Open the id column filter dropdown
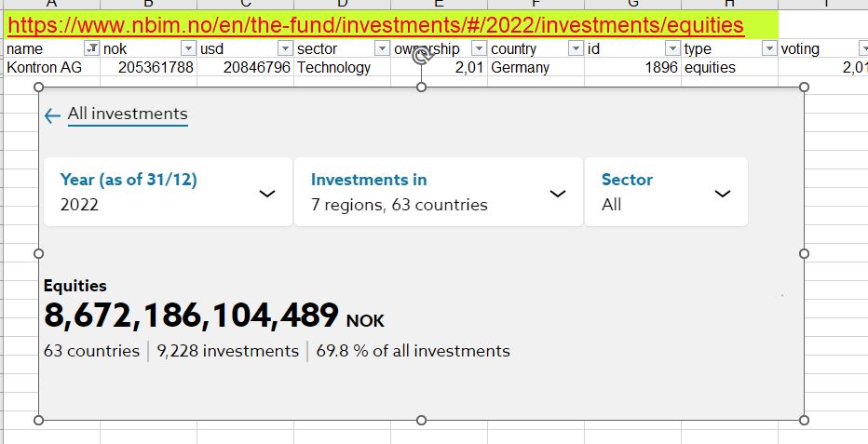The width and height of the screenshot is (868, 444). 672,48
